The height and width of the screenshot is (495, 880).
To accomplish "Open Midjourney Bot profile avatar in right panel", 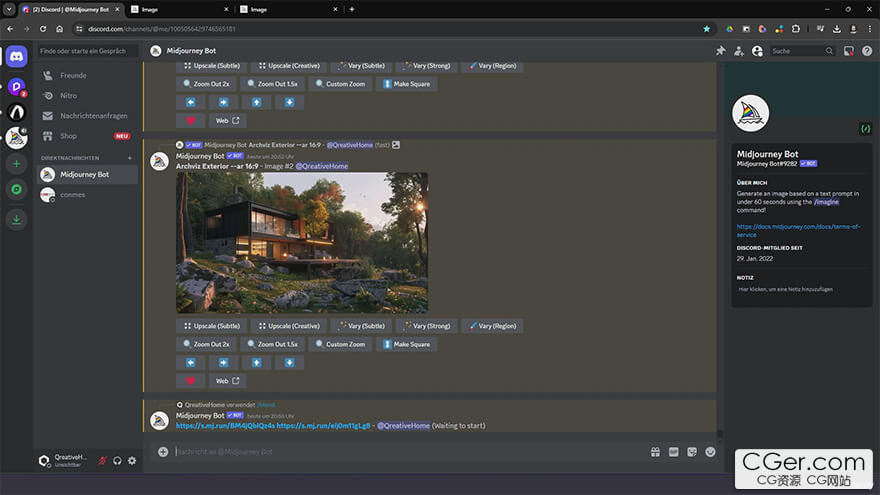I will pyautogui.click(x=750, y=113).
